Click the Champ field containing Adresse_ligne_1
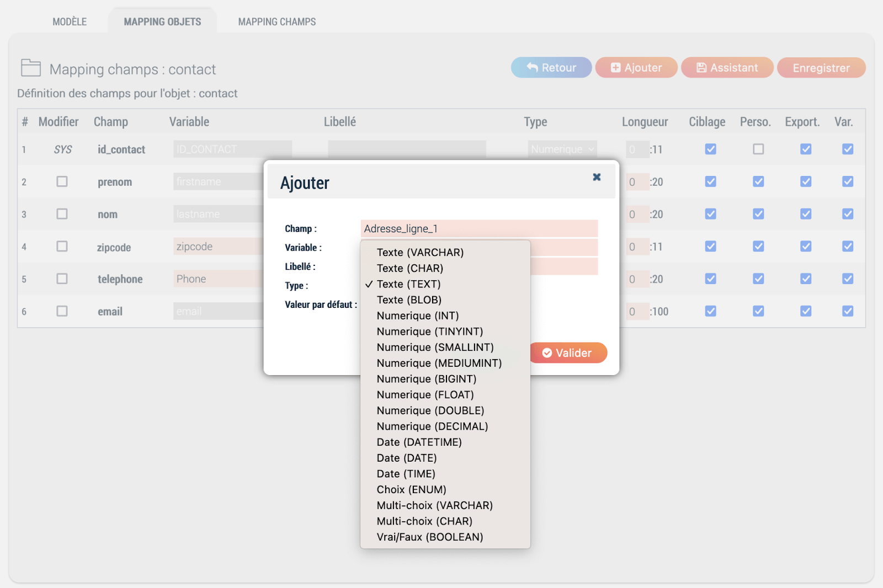Image resolution: width=883 pixels, height=588 pixels. 479,228
